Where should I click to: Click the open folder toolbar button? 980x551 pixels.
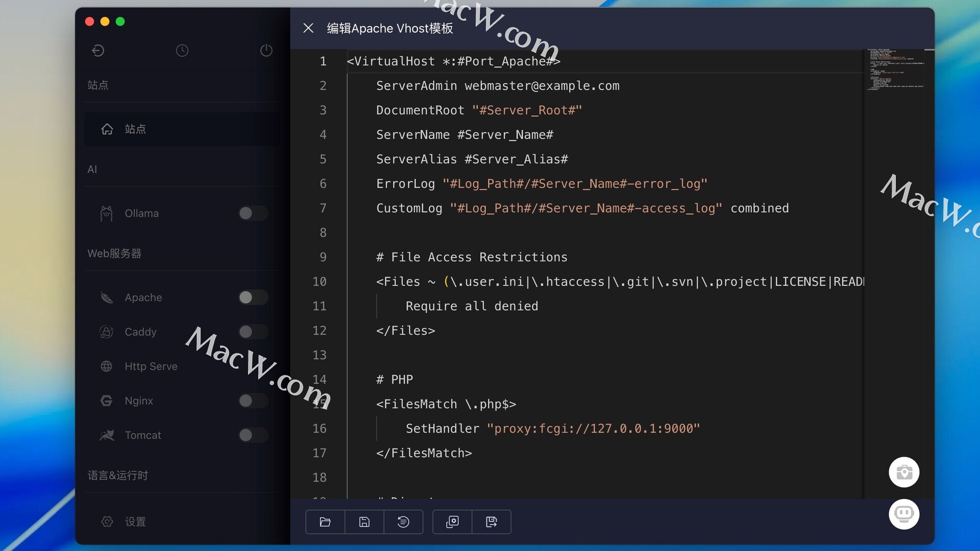[325, 522]
